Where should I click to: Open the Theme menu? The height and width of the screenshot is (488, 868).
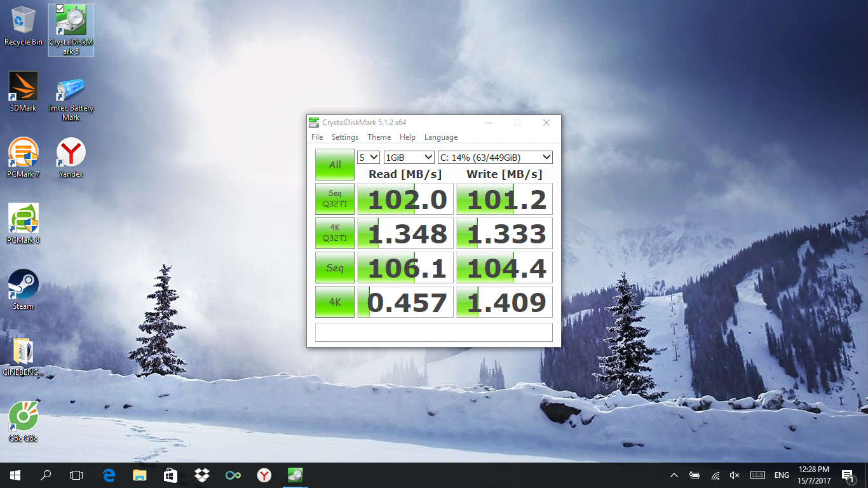379,137
